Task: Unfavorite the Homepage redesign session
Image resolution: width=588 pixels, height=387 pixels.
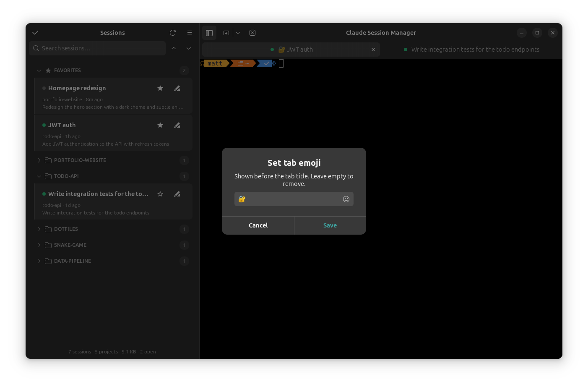Action: [x=160, y=88]
